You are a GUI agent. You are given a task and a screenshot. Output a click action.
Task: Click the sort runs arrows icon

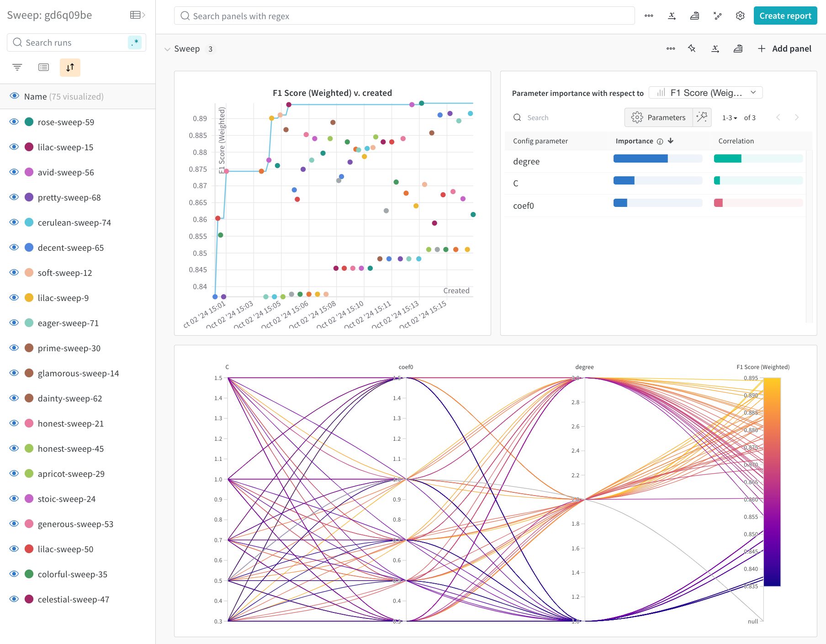(70, 68)
